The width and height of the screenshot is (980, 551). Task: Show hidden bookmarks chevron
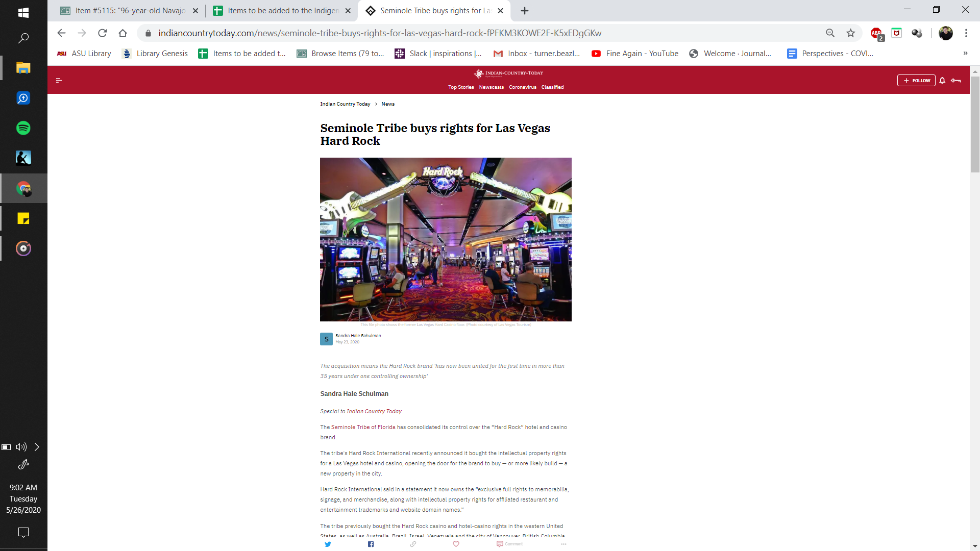coord(965,53)
